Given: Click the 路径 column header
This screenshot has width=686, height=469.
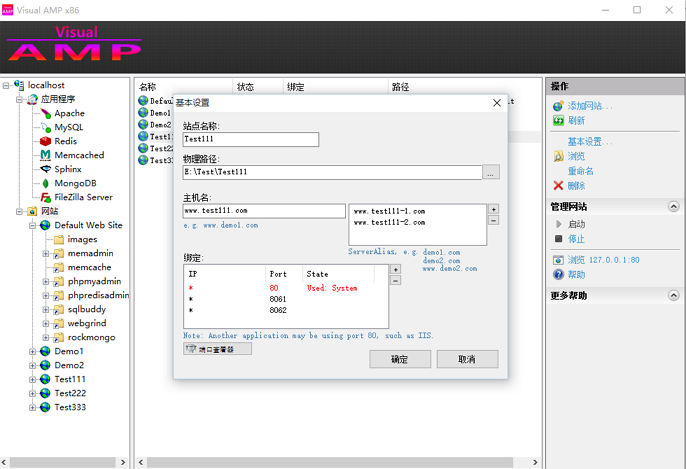Looking at the screenshot, I should click(400, 87).
